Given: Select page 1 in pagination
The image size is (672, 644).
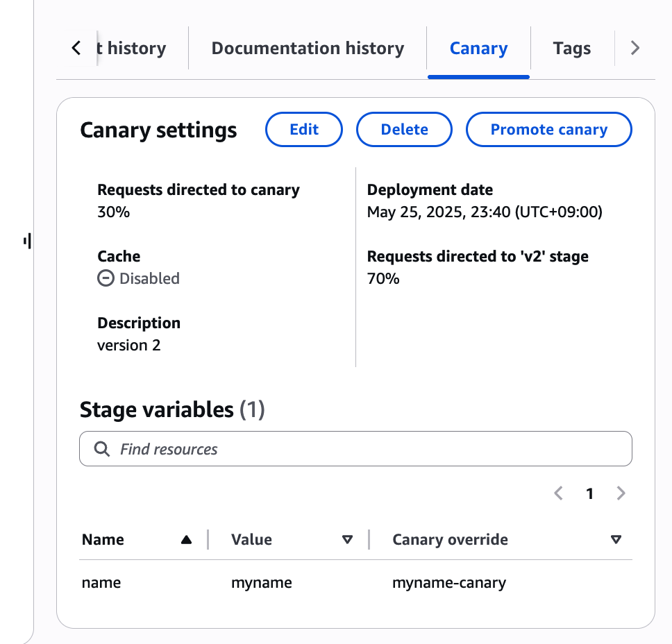Looking at the screenshot, I should click(x=589, y=493).
